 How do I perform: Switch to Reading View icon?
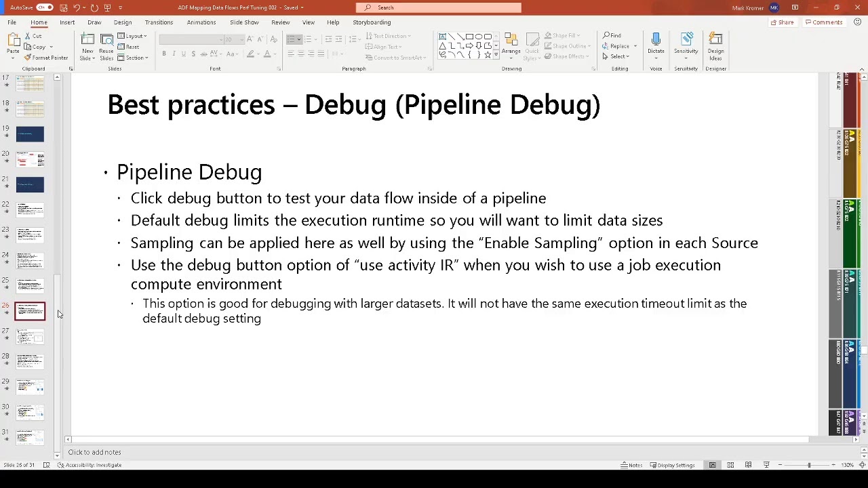point(748,465)
